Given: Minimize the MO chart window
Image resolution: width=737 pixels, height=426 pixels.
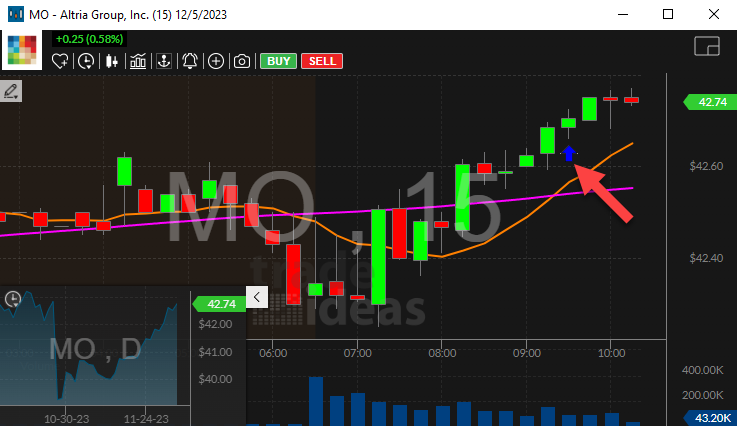Looking at the screenshot, I should (x=623, y=14).
